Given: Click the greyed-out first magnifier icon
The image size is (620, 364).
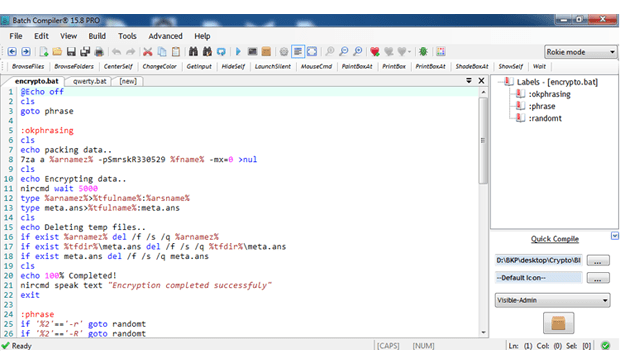Looking at the screenshot, I should tap(329, 52).
